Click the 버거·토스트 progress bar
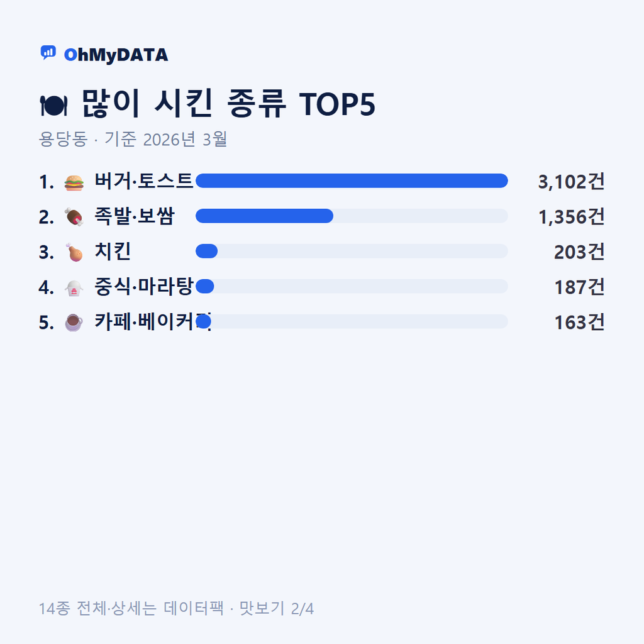Screen dimensions: 644x644 pyautogui.click(x=352, y=180)
